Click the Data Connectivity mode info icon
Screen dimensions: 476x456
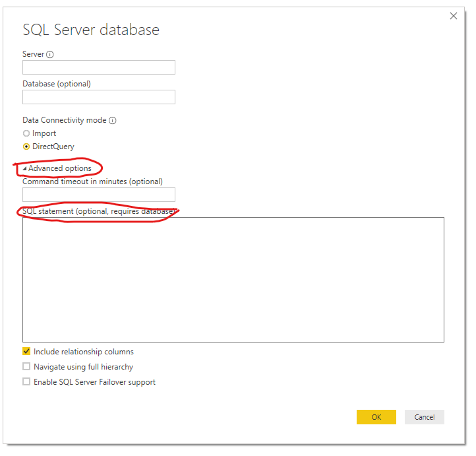[x=113, y=121]
